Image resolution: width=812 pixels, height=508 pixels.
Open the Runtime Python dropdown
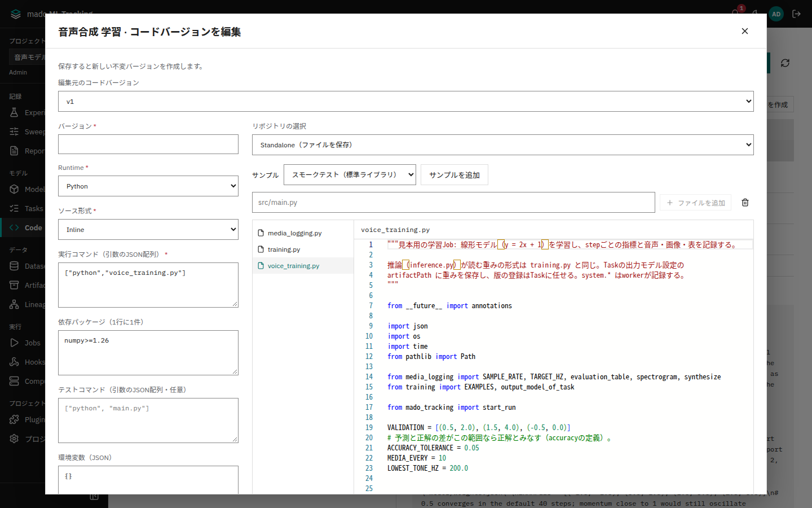point(148,186)
